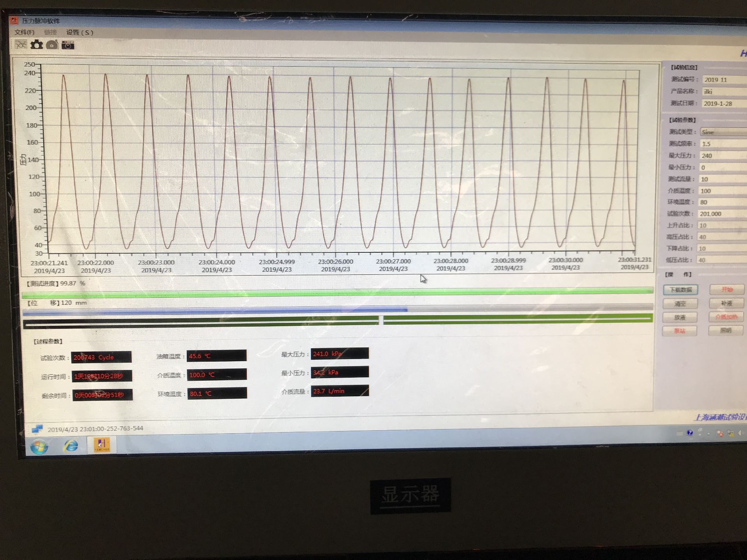Select the pressure pulse app taskbar icon
Image resolution: width=747 pixels, height=560 pixels.
[102, 444]
